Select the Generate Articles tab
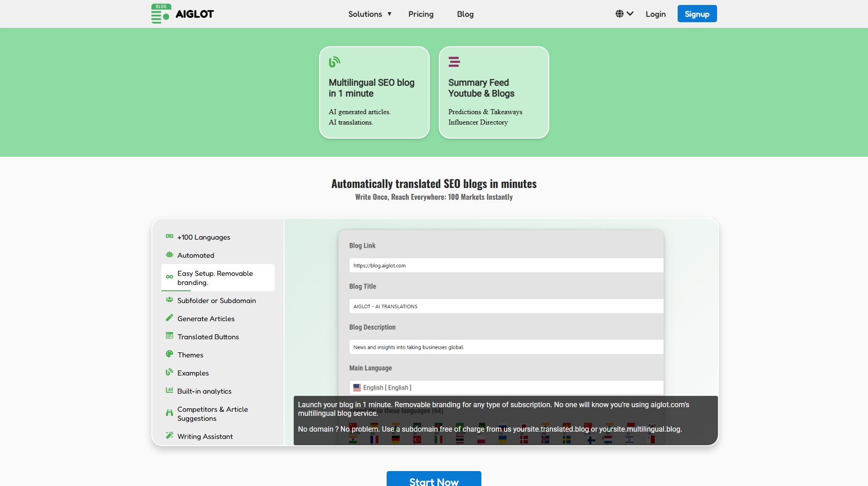 (218, 318)
